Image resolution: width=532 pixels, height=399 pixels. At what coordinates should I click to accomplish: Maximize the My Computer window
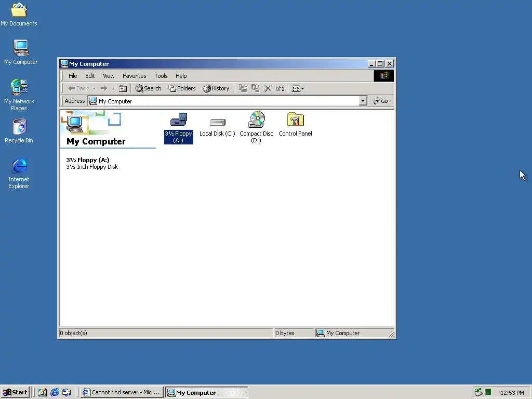(380, 64)
